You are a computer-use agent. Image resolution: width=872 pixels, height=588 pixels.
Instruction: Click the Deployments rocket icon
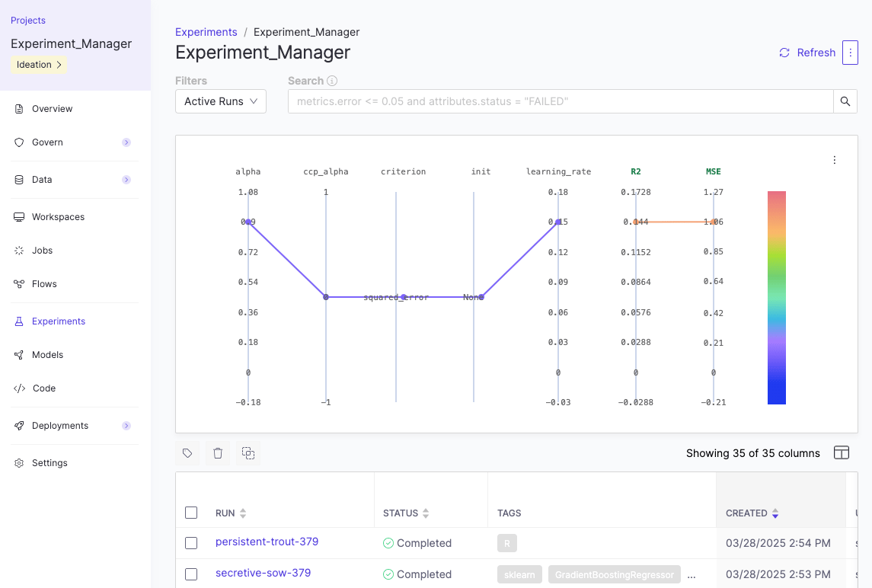pyautogui.click(x=19, y=426)
